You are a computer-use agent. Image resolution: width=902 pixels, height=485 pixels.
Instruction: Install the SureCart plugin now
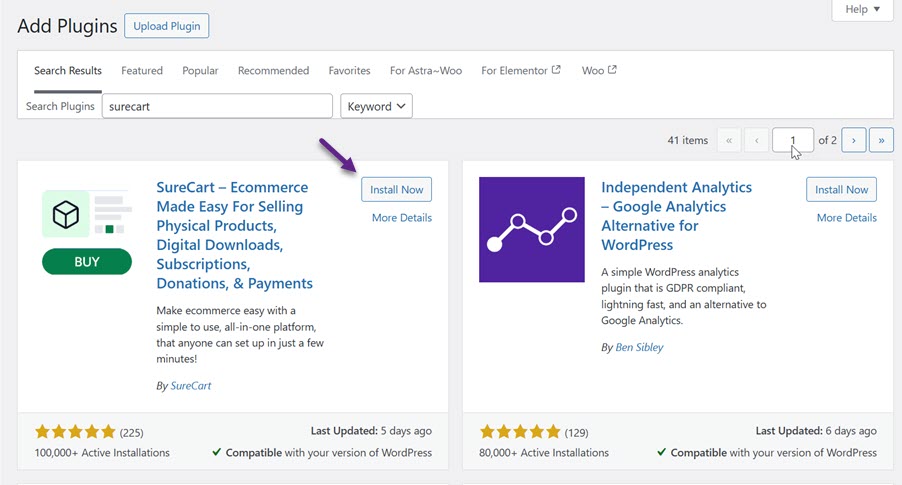pos(396,189)
